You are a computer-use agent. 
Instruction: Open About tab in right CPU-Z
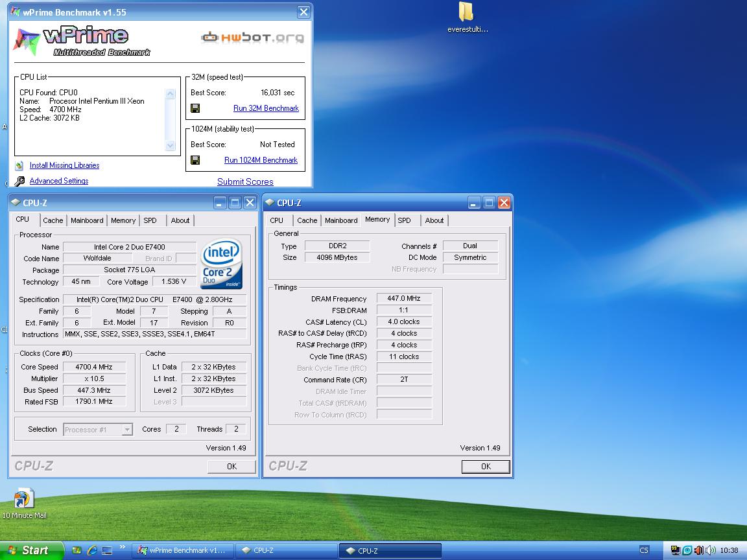434,220
